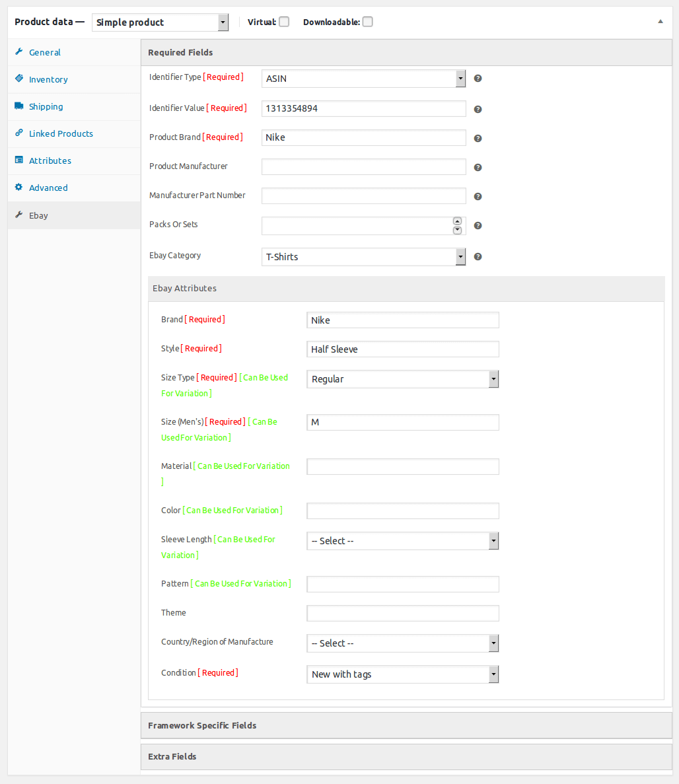The height and width of the screenshot is (784, 679).
Task: Click help icon next to Packs Or Sets
Action: pyautogui.click(x=478, y=226)
